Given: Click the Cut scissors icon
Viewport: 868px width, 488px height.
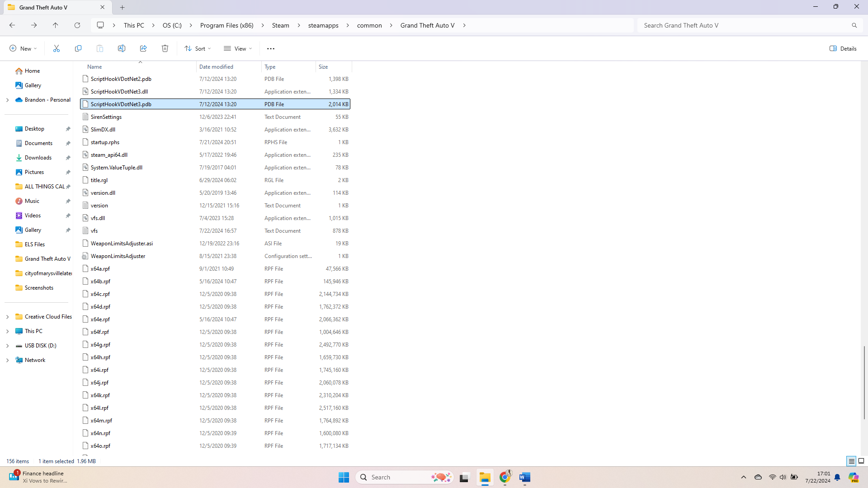Looking at the screenshot, I should click(57, 48).
